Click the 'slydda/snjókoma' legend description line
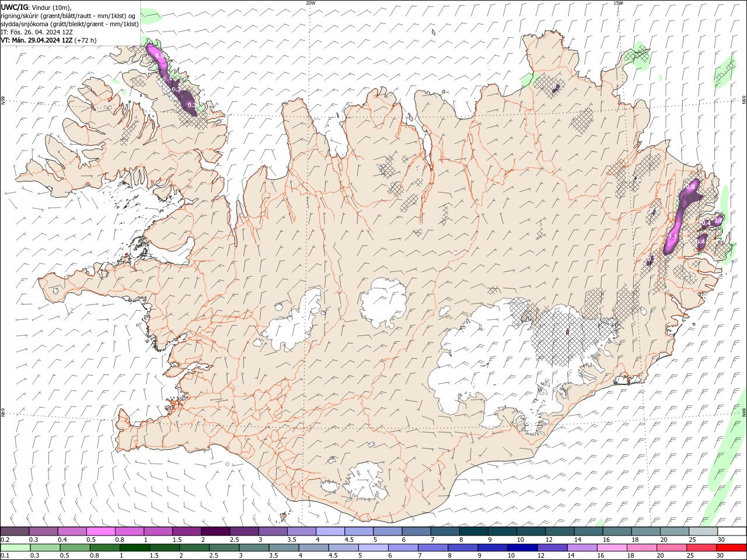The image size is (747, 560). tap(70, 24)
